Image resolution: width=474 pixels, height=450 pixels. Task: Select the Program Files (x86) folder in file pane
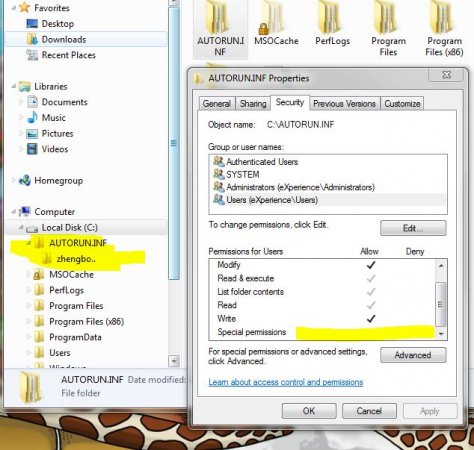point(444,28)
